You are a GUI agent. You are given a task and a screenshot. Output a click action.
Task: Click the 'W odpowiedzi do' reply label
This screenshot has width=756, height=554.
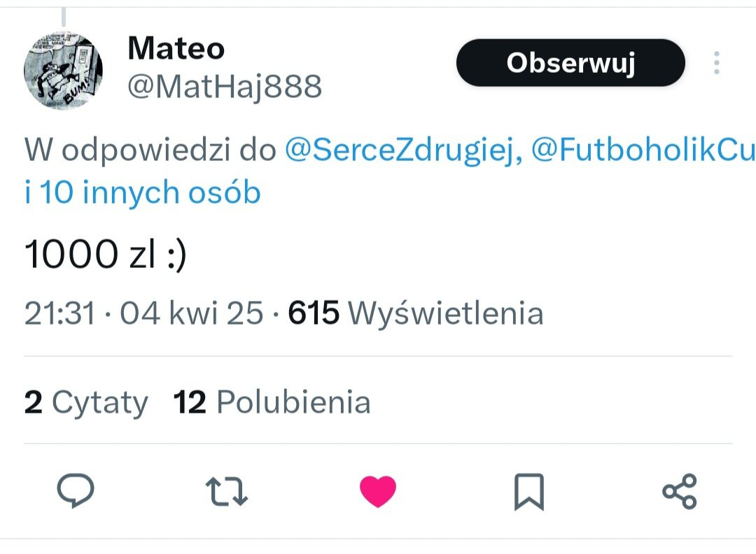pos(150,150)
